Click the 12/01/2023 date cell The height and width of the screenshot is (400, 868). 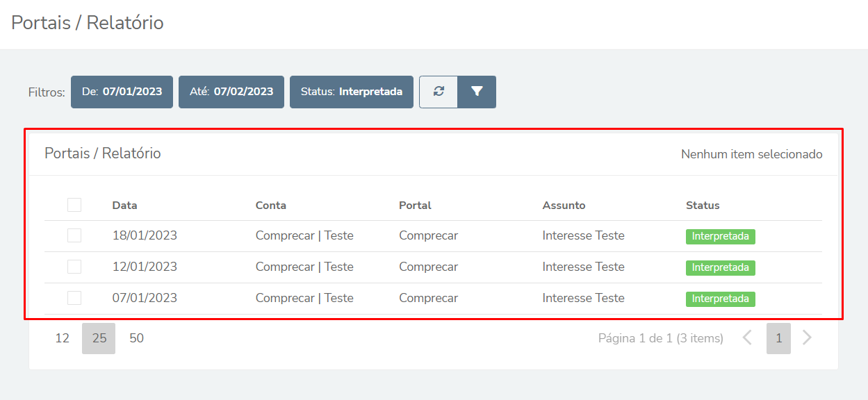[x=145, y=267]
